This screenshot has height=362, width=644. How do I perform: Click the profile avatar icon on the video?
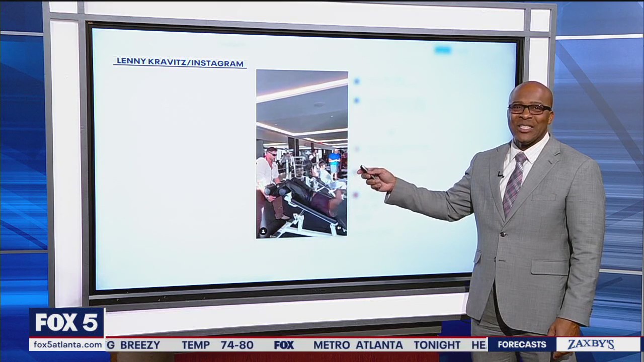click(263, 231)
